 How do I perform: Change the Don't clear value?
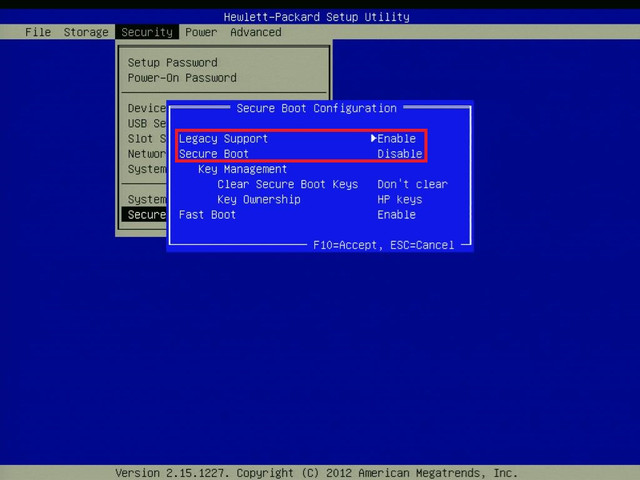coord(412,184)
